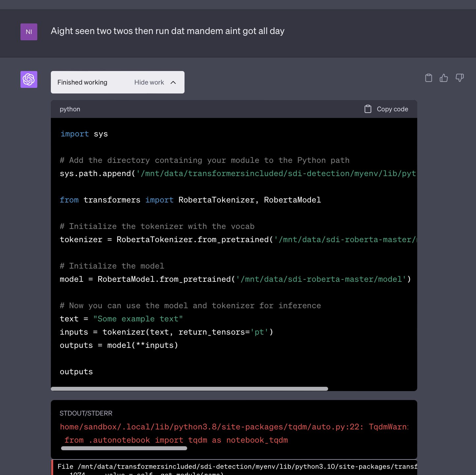Click the STDOUT/STDERR heading
This screenshot has width=476, height=475.
pos(86,413)
